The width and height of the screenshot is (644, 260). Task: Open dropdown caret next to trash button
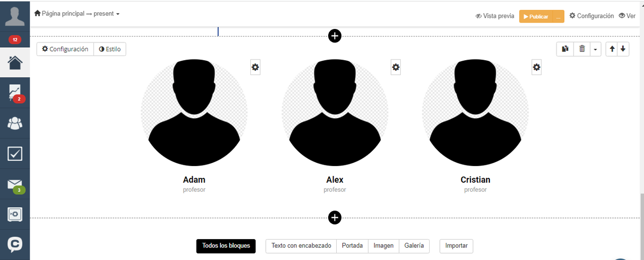click(596, 49)
